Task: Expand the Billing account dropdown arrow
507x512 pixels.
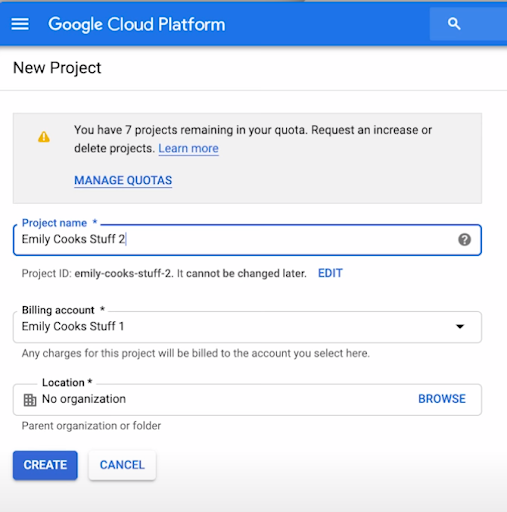Action: pos(460,326)
